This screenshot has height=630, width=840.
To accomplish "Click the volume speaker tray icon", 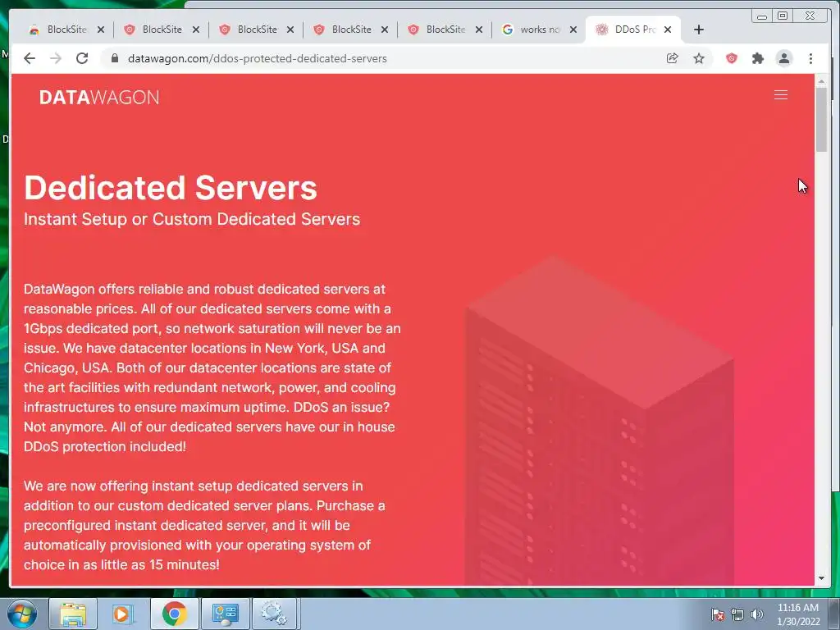I will click(757, 614).
